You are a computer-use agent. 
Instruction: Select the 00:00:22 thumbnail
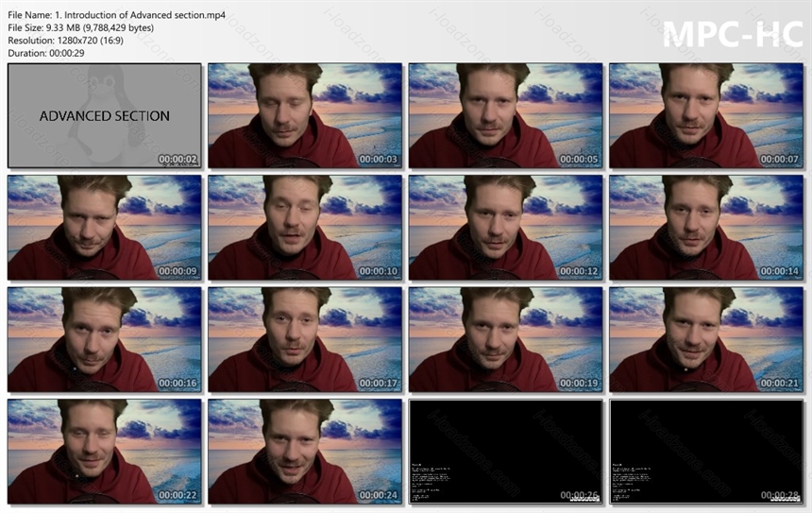(x=105, y=452)
